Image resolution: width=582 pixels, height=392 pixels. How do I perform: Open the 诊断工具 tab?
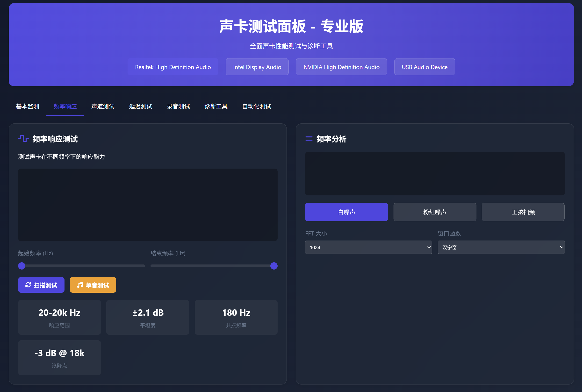point(216,107)
